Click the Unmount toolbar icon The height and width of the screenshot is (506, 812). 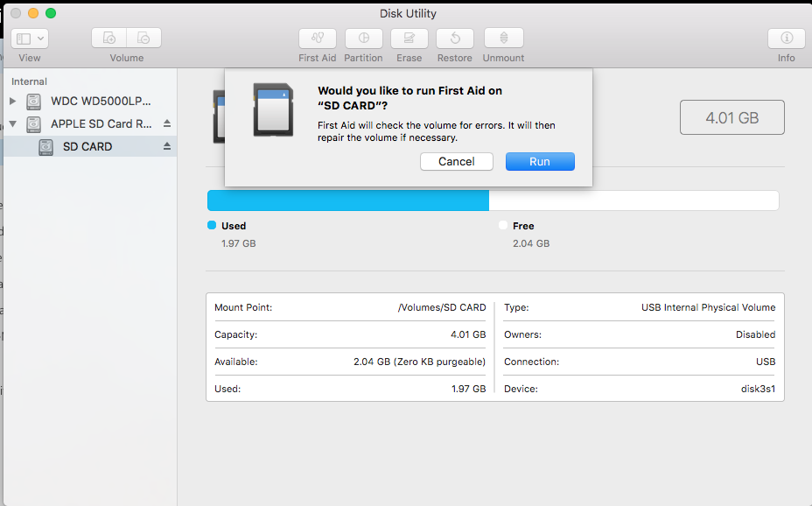tap(504, 39)
